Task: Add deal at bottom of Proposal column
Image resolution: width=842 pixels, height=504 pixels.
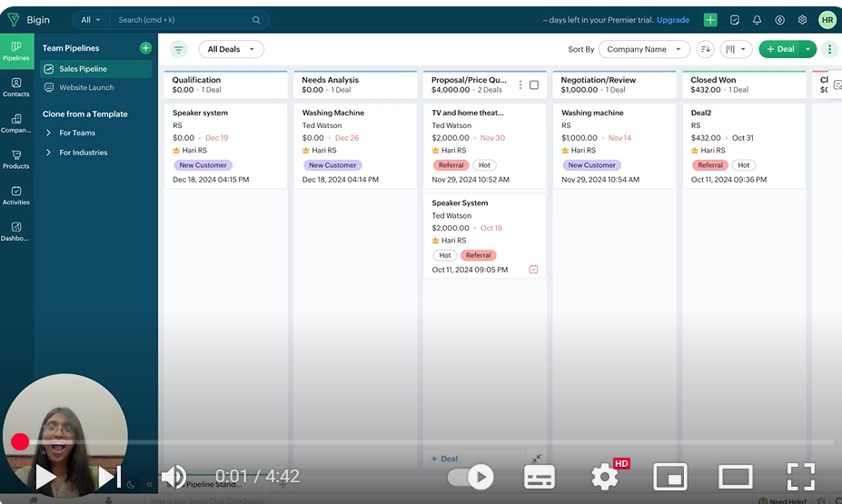Action: (x=445, y=459)
